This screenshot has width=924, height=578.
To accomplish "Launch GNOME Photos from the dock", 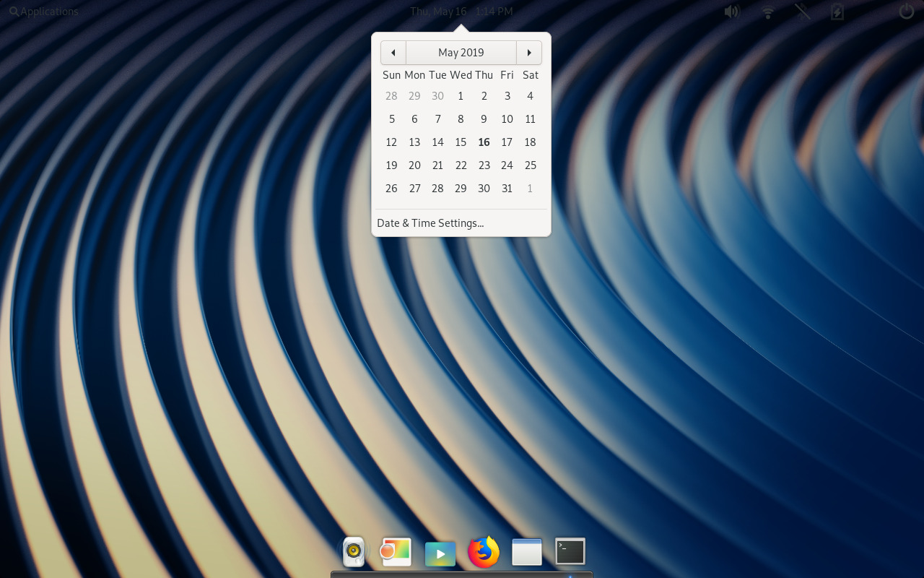I will pyautogui.click(x=396, y=551).
